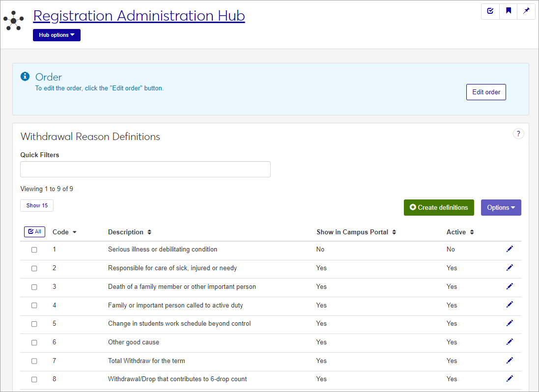Image resolution: width=539 pixels, height=392 pixels.
Task: Click pencil icon for Other good cause
Action: tap(510, 342)
